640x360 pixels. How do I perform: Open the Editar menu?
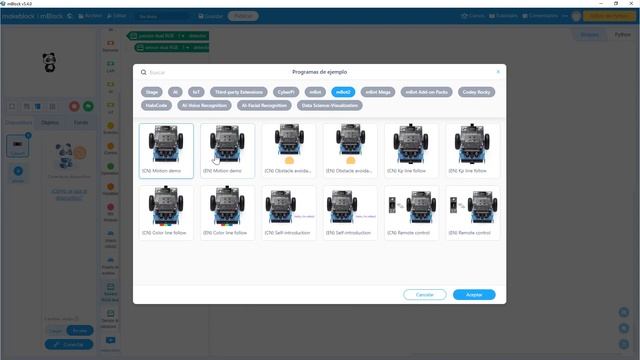click(x=117, y=16)
